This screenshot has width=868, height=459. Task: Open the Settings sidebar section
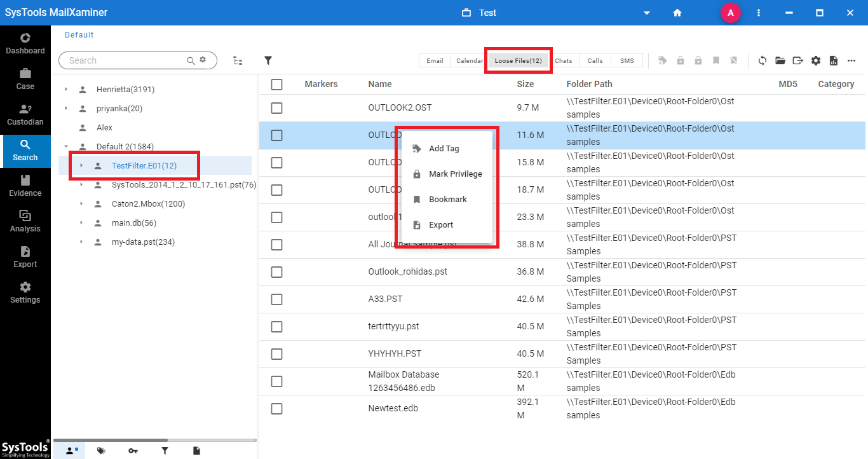point(25,293)
